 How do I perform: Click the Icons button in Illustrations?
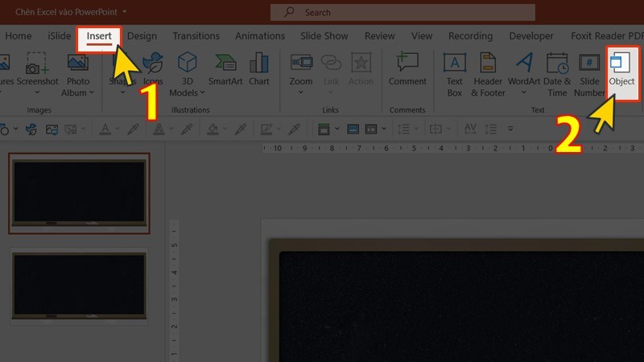153,72
